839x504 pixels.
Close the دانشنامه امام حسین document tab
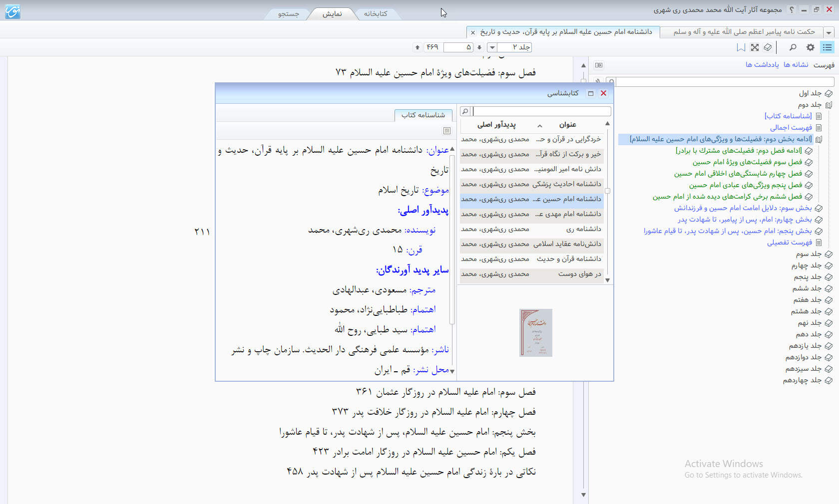[x=473, y=32]
